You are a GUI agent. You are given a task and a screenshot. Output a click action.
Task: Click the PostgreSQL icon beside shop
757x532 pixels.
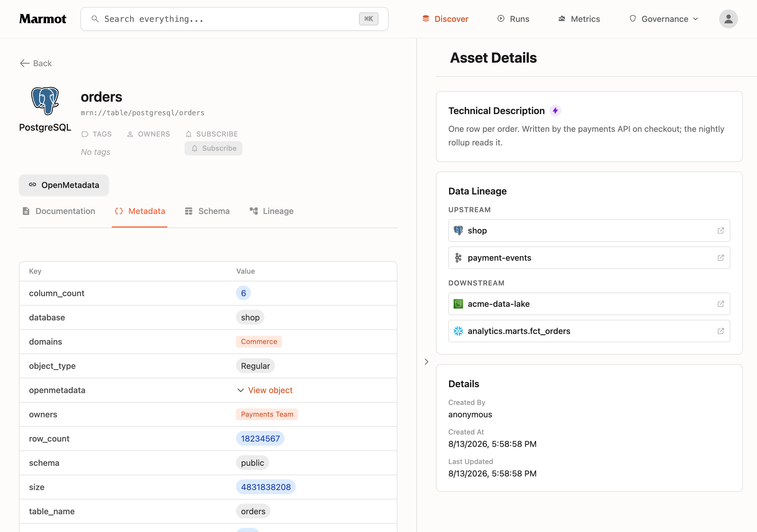[x=458, y=231]
